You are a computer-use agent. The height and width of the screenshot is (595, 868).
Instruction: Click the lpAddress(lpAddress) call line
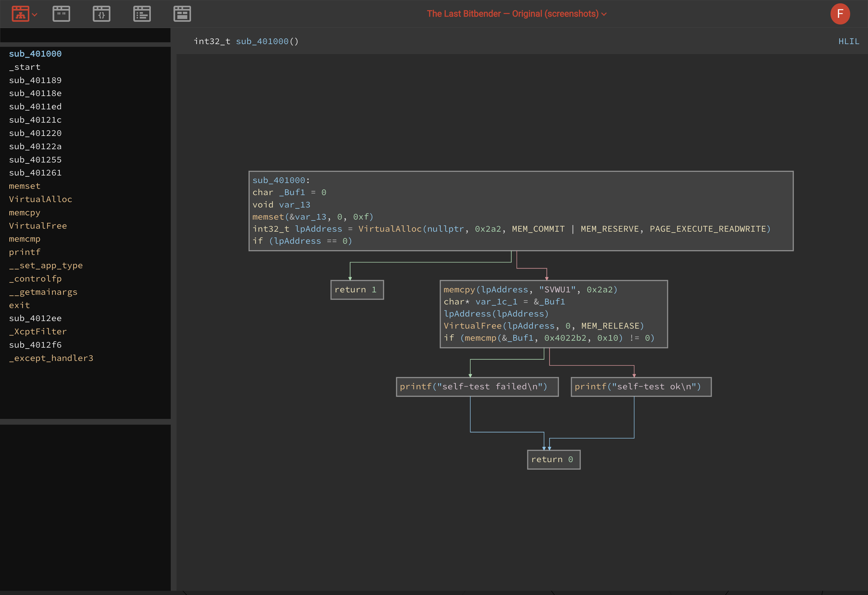pyautogui.click(x=496, y=314)
